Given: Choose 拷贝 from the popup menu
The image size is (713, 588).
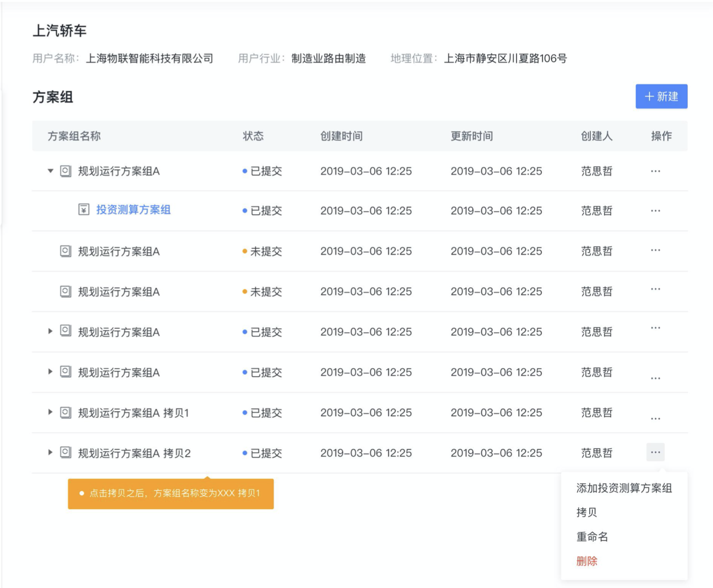Looking at the screenshot, I should coord(587,512).
